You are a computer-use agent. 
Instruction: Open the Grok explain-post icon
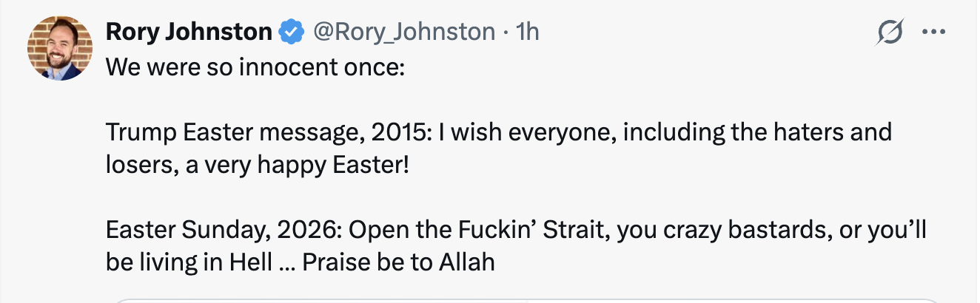pyautogui.click(x=889, y=33)
